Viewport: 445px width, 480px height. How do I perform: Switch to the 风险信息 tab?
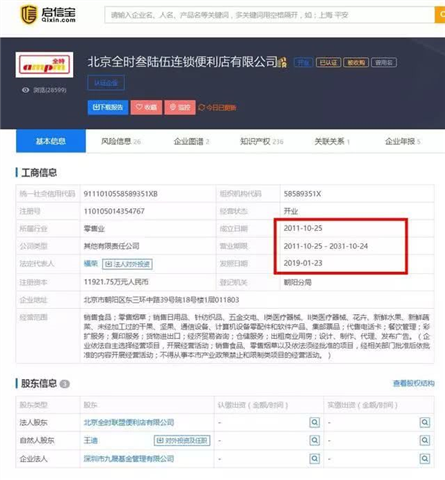121,141
